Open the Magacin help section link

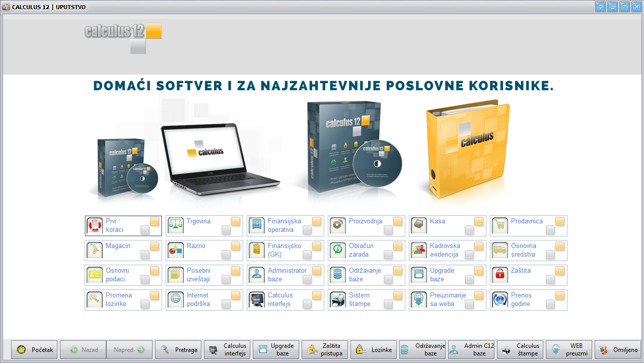pyautogui.click(x=118, y=246)
